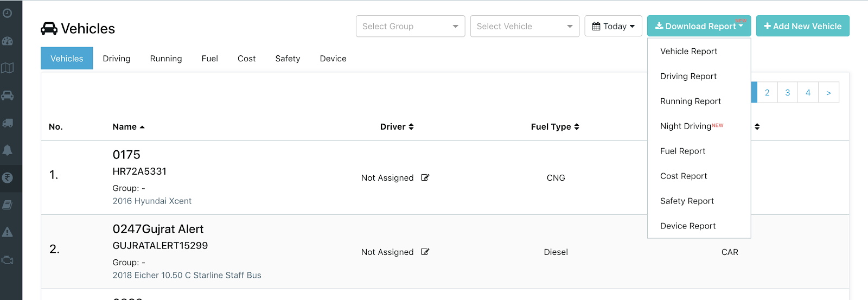This screenshot has width=868, height=300.
Task: Open the Today date range dropdown
Action: (x=613, y=26)
